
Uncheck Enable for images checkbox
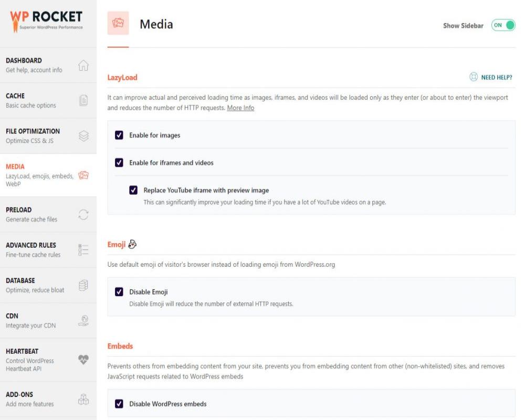pos(119,135)
